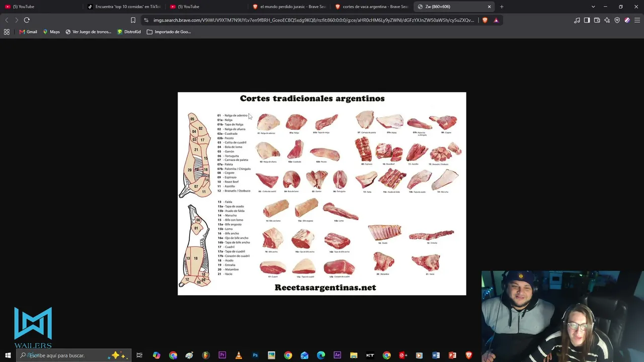Click the 'Recetasargentinas.net' text in the image
The height and width of the screenshot is (362, 644).
325,288
